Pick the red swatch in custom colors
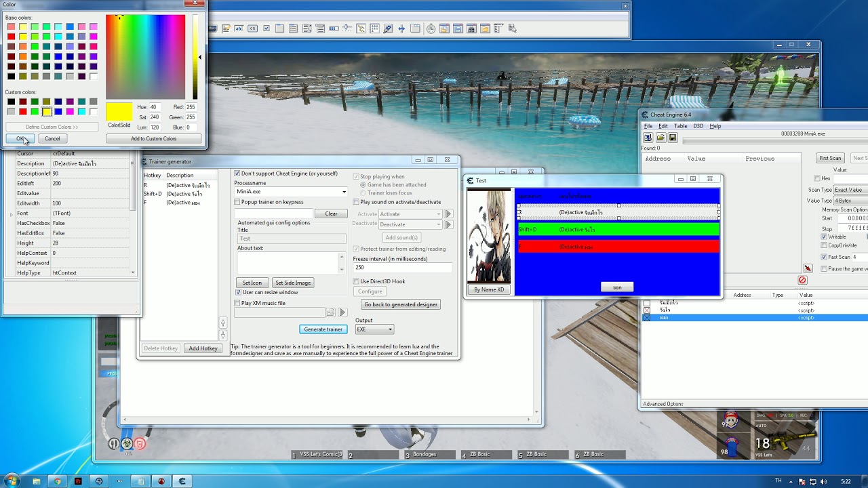The height and width of the screenshot is (488, 868). (22, 112)
